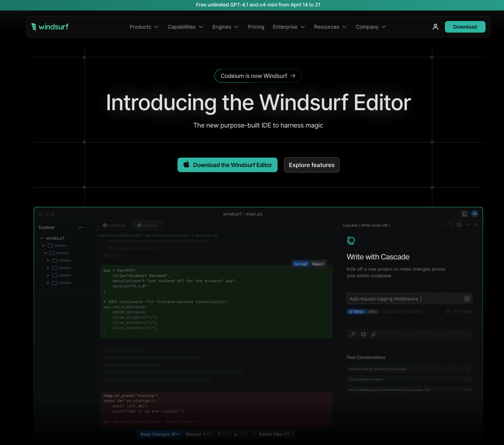
Task: Switch Cascade to Write mode
Action: 356,312
